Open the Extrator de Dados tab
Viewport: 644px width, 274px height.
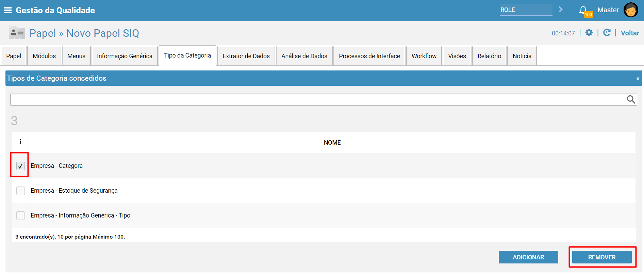246,56
